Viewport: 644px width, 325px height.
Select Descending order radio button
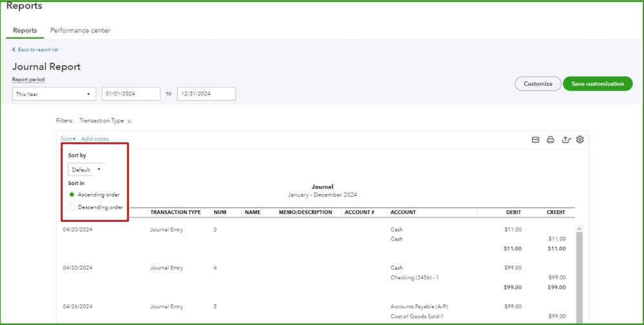click(x=72, y=208)
